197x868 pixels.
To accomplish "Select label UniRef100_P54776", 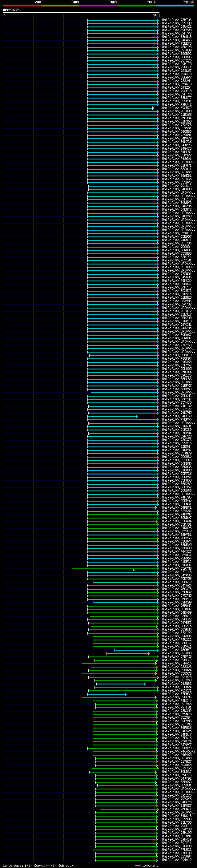I will 177,775.
